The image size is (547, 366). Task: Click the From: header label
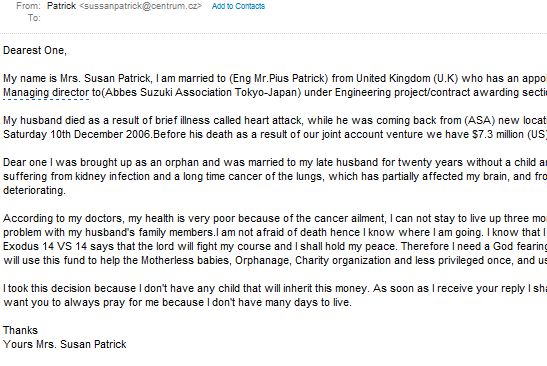tap(28, 6)
